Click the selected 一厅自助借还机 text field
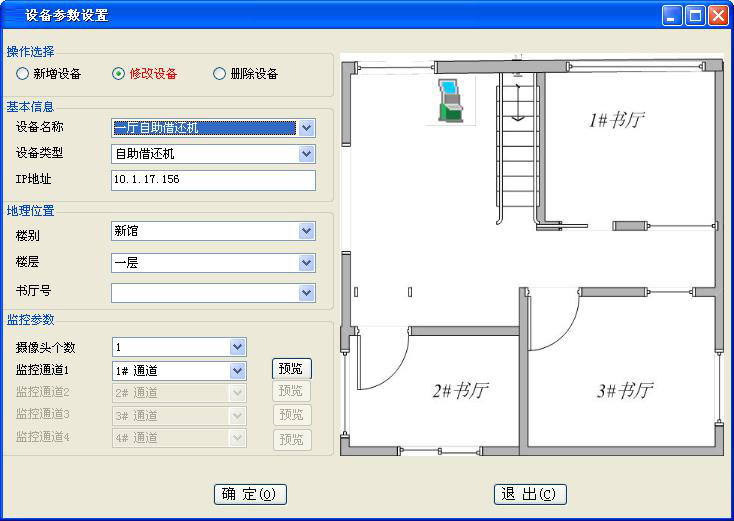Screen dimensions: 734x521 (x=205, y=128)
